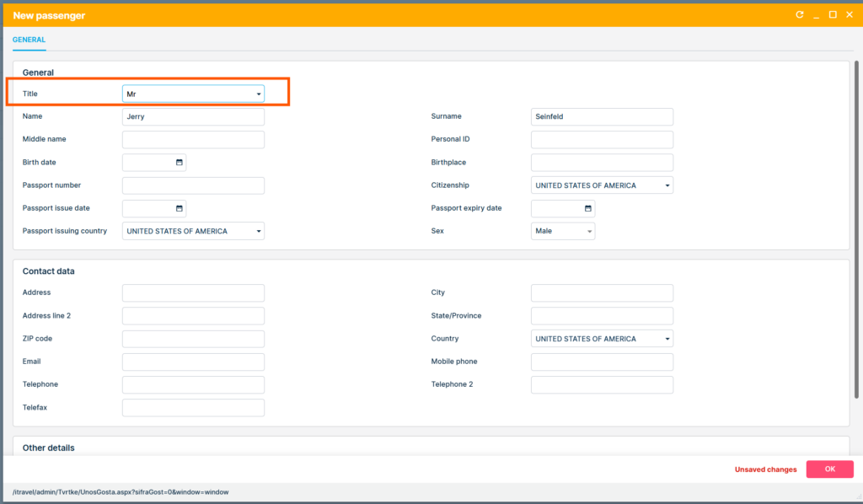Minimize the New passenger window

(x=816, y=14)
